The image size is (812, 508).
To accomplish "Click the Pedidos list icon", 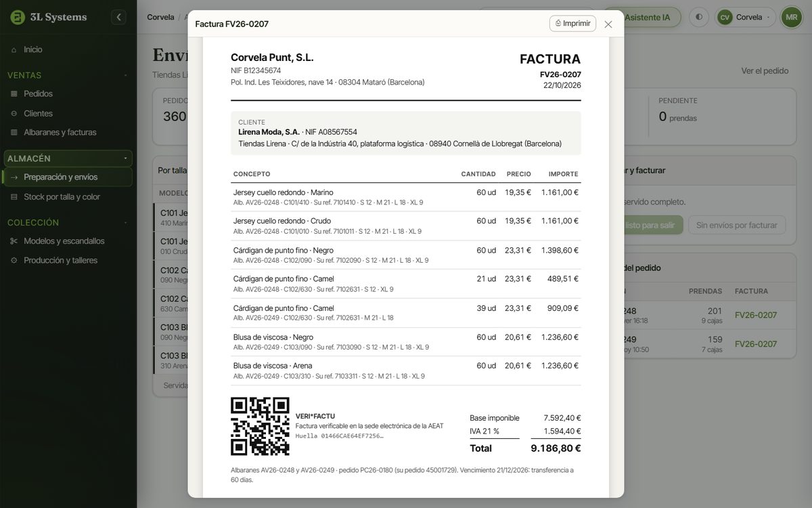I will (x=14, y=93).
